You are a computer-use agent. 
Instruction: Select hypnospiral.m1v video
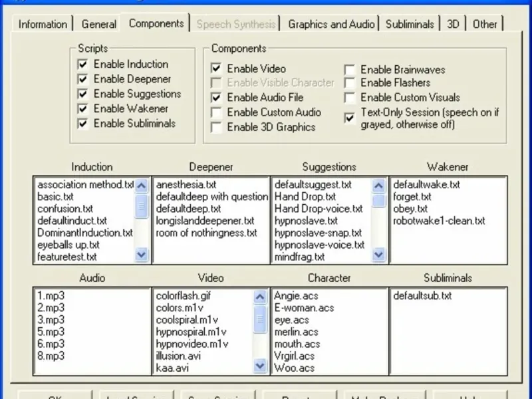tap(191, 332)
